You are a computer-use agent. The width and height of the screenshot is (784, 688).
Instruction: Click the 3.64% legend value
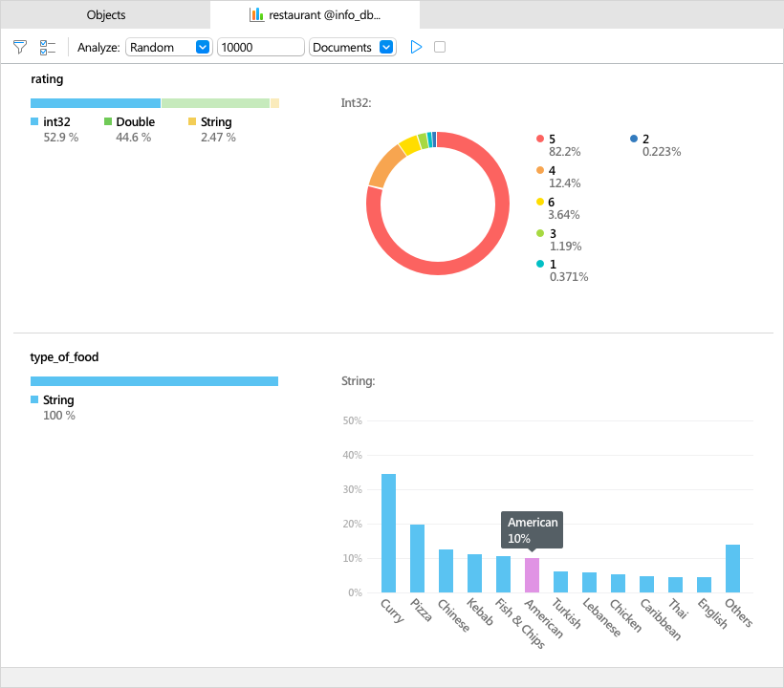pos(564,215)
